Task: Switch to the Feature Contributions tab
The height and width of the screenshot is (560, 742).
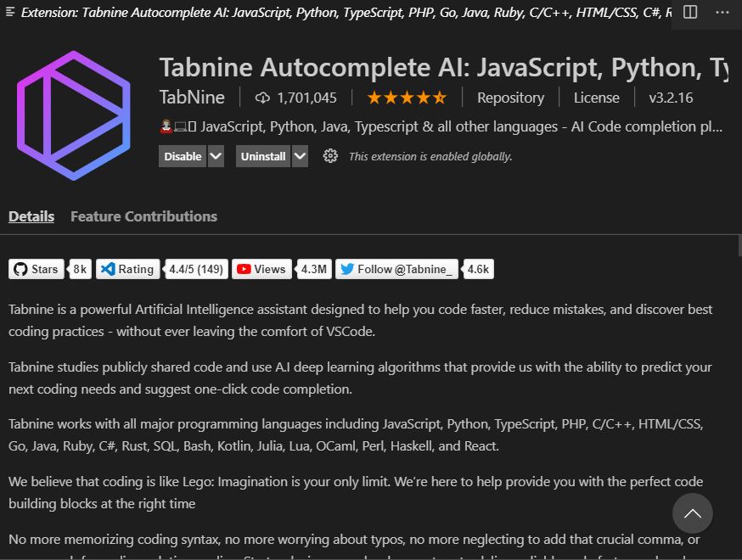Action: (x=143, y=216)
